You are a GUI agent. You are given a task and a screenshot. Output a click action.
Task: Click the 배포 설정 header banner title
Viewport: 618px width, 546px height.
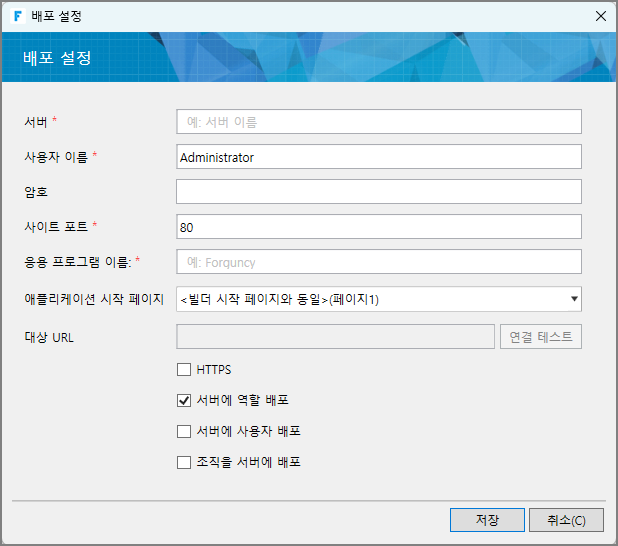click(57, 58)
